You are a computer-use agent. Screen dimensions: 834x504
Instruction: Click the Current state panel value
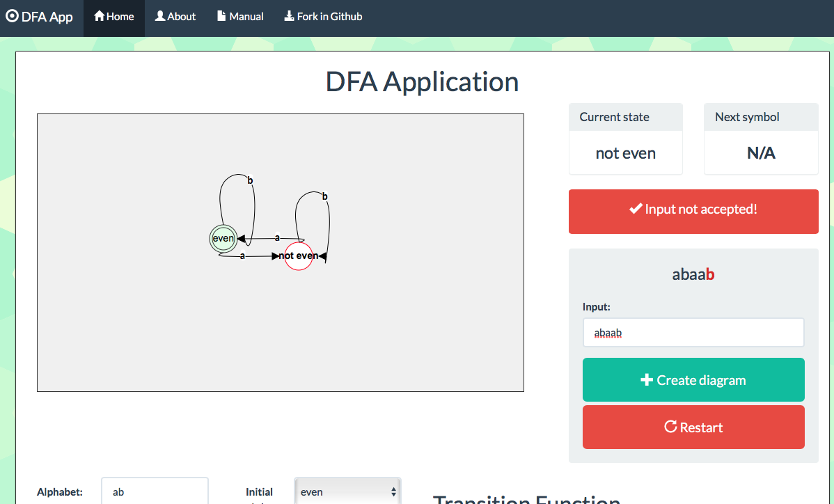click(625, 153)
